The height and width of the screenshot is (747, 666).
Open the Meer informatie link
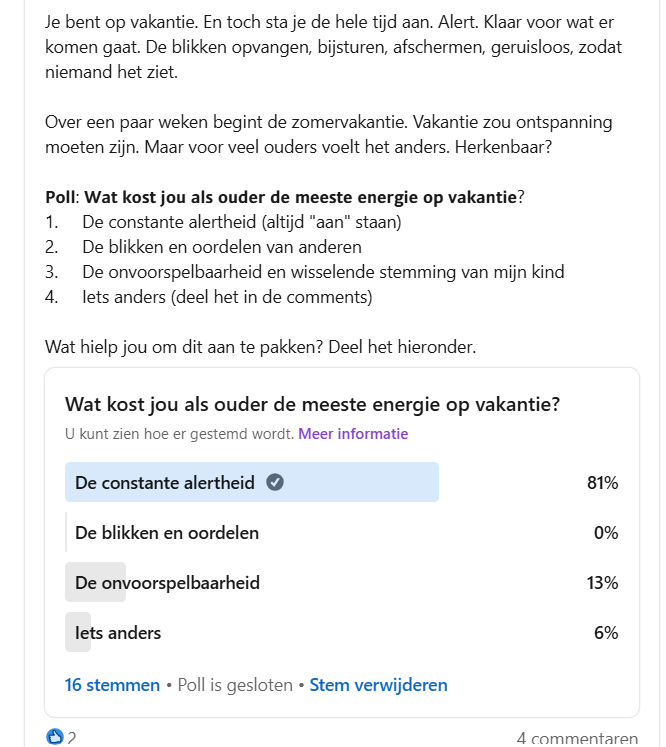353,434
